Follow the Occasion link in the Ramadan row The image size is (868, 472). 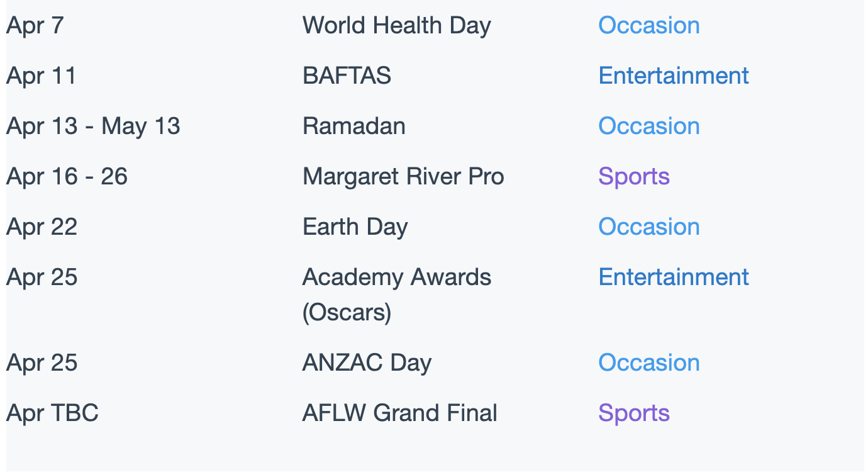(648, 126)
